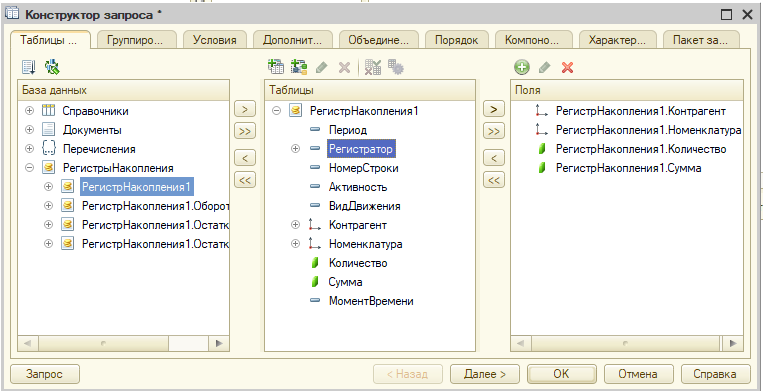Expand the РегистрНакопления1.Оборот node
Image resolution: width=763 pixels, height=391 pixels.
[48, 205]
